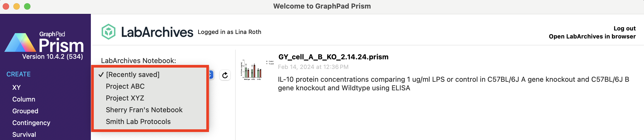Open LabArchives in browser

point(592,37)
